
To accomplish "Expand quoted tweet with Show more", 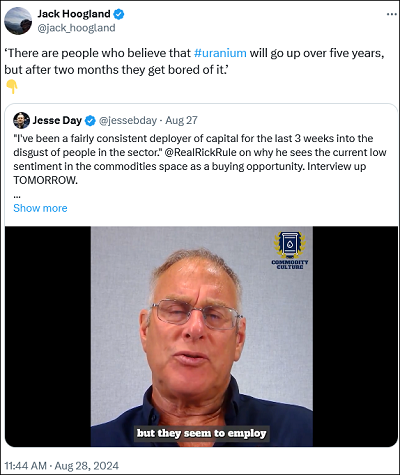I will [40, 208].
